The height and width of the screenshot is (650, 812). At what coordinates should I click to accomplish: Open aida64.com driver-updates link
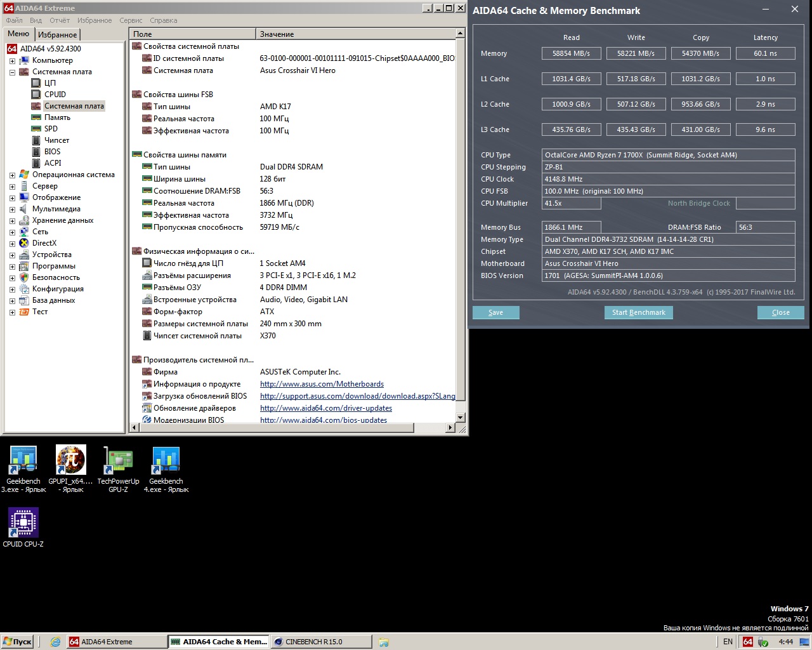click(326, 408)
